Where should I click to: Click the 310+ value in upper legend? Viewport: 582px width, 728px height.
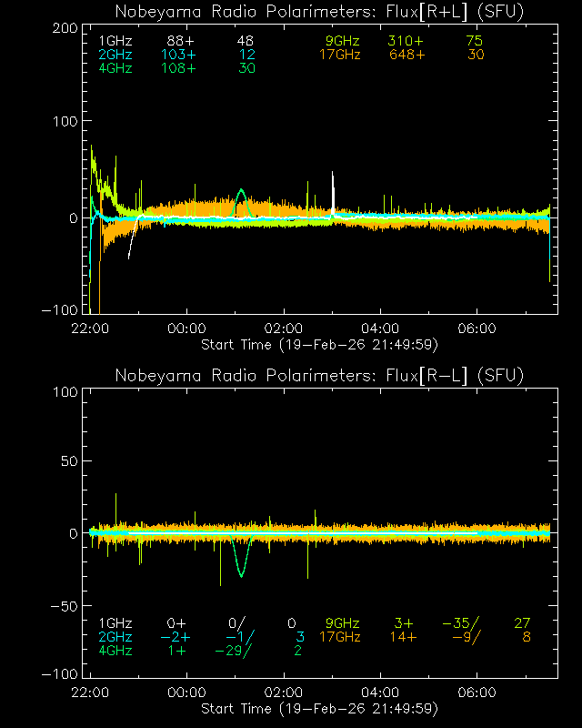(405, 42)
